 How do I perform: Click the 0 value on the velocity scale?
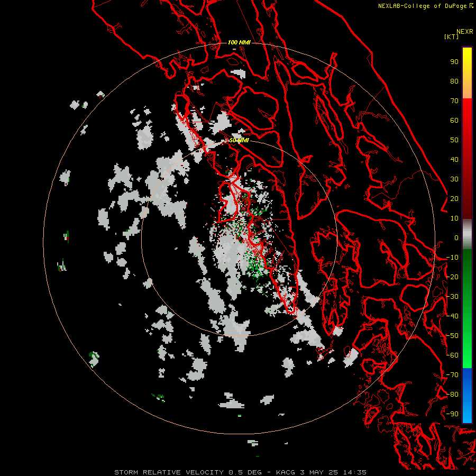tap(456, 238)
